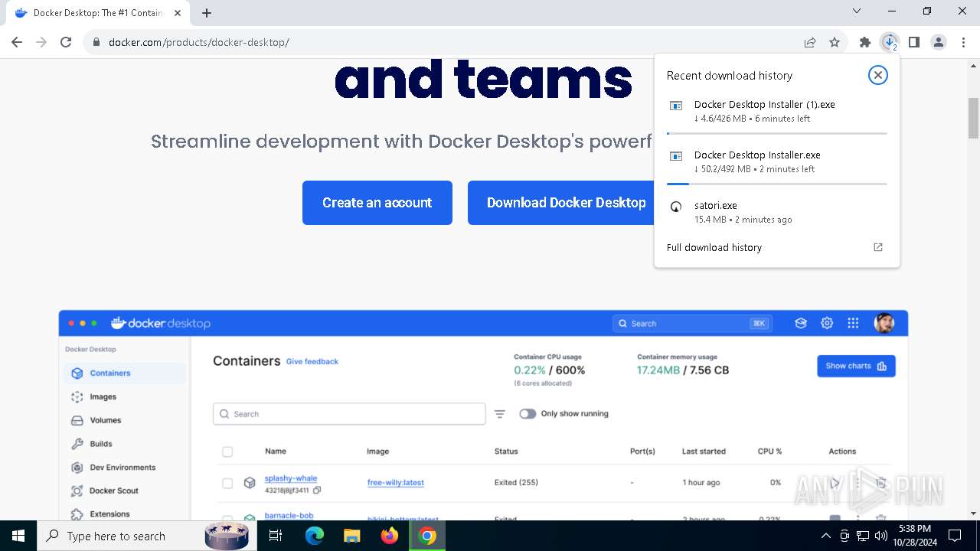This screenshot has height=551, width=980.
Task: Select Volumes in Docker sidebar
Action: coord(125,420)
